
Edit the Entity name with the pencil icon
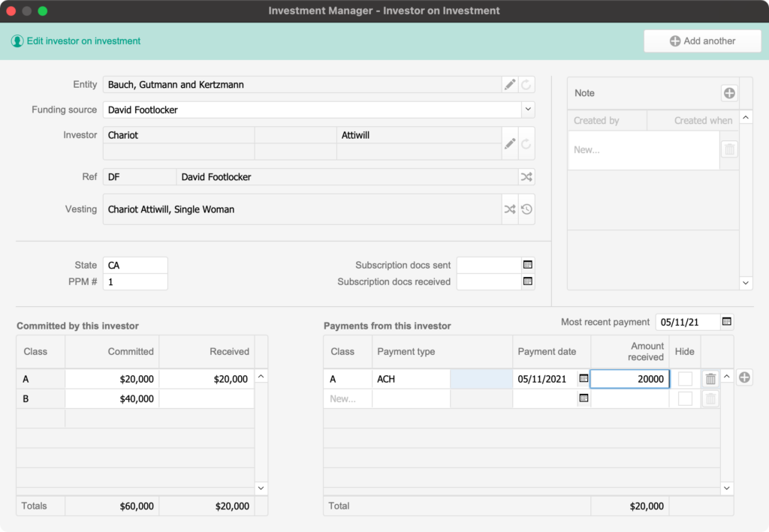(510, 84)
